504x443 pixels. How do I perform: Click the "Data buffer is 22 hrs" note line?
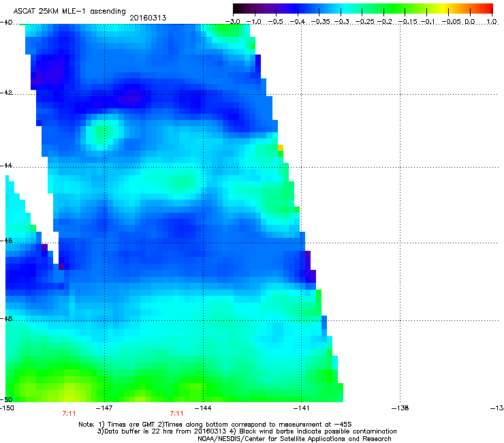(x=247, y=431)
